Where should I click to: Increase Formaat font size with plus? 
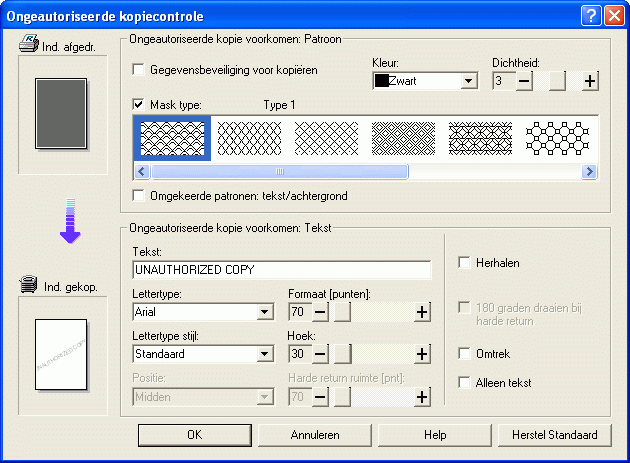tap(422, 312)
